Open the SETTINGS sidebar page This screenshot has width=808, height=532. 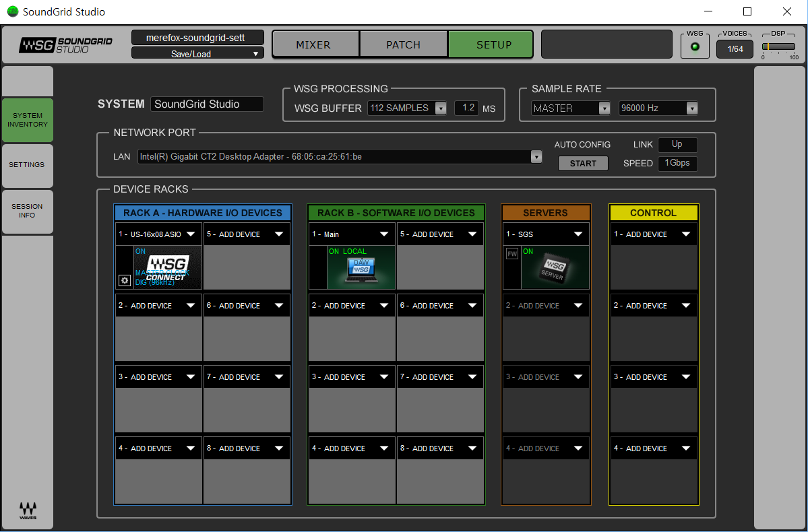coord(27,165)
